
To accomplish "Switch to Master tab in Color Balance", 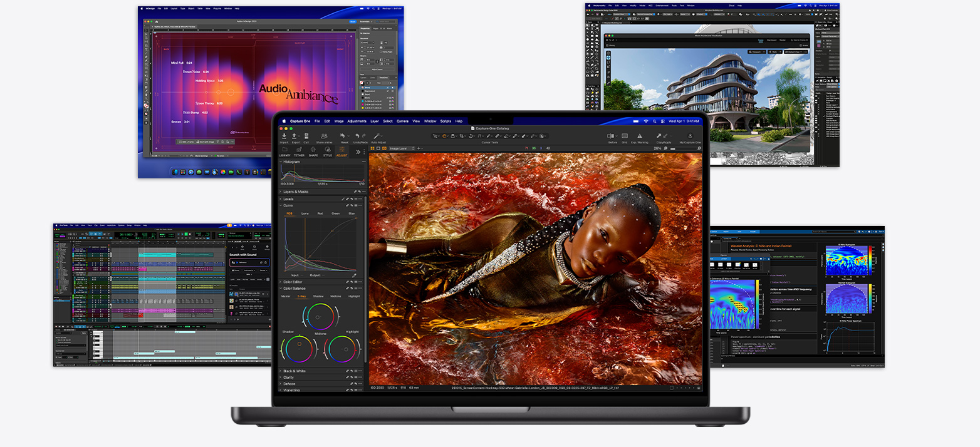I will pos(286,296).
